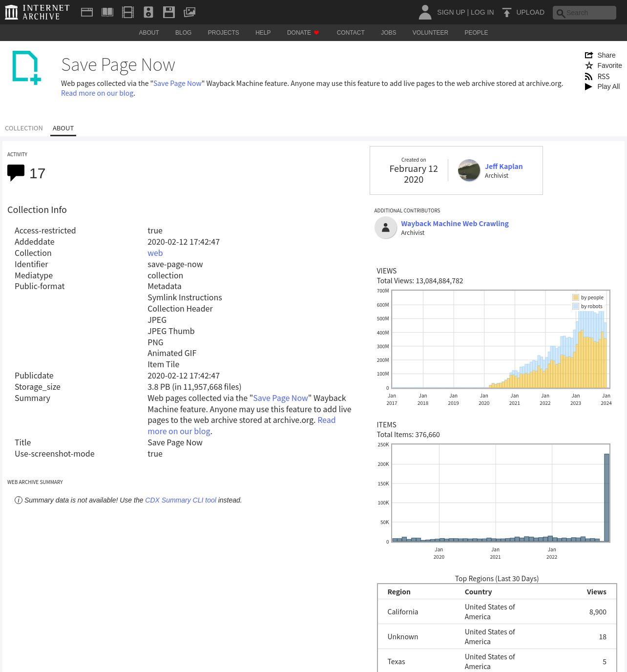Viewport: 627px width, 672px height.
Task: Click the Views column header
Action: [x=596, y=592]
